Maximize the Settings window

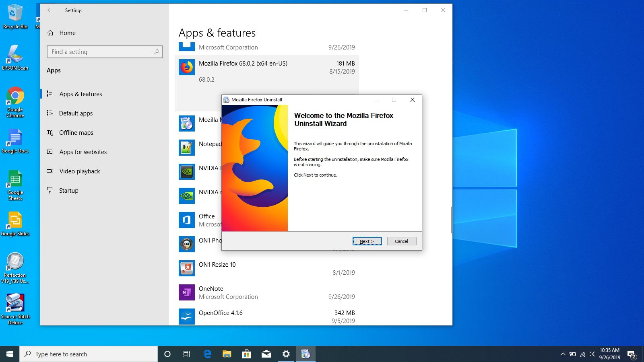[x=425, y=10]
